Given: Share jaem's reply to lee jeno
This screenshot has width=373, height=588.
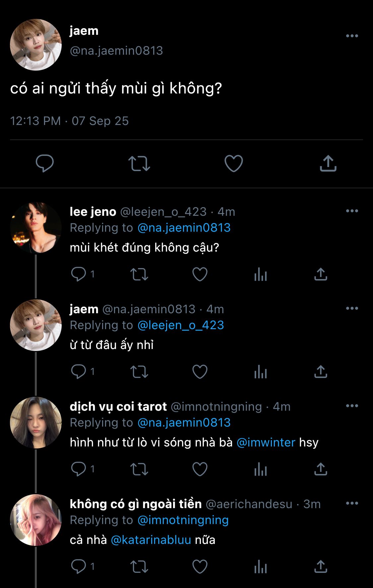Looking at the screenshot, I should pyautogui.click(x=321, y=372).
